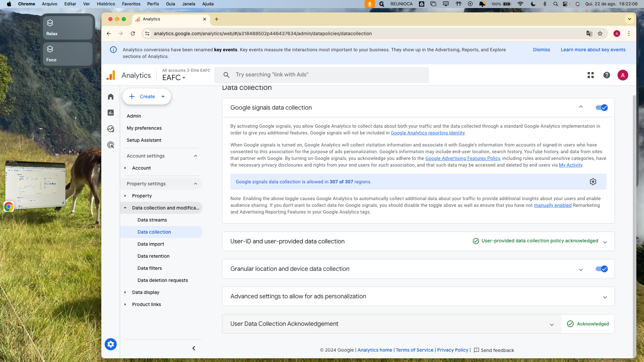The width and height of the screenshot is (644, 362).
Task: Open the Help question mark icon
Action: pos(607,75)
